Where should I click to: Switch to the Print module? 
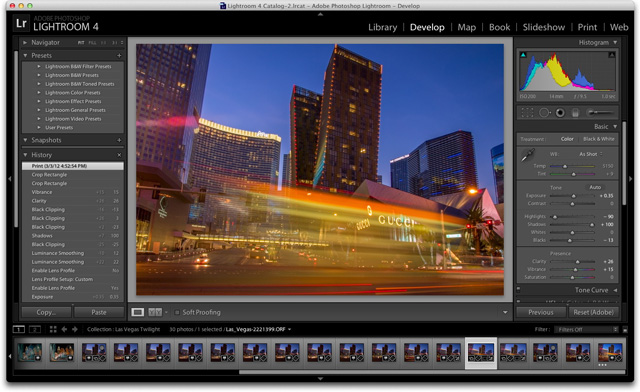pyautogui.click(x=587, y=27)
